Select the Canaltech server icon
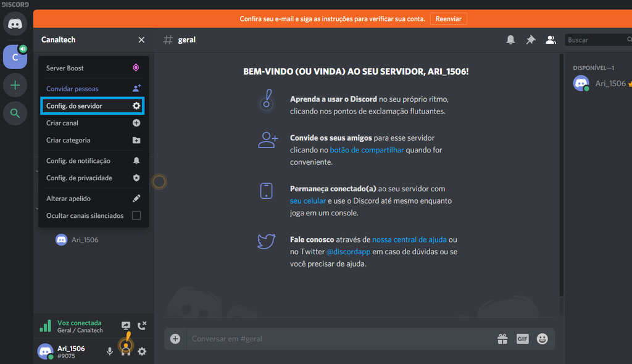Screen dimensions: 632x364 [x=15, y=57]
